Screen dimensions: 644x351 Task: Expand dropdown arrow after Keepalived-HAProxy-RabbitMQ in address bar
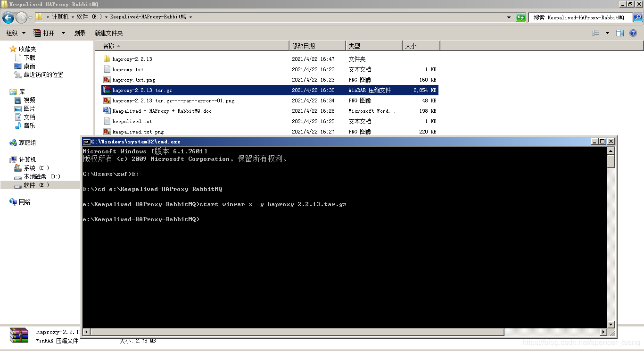(190, 17)
